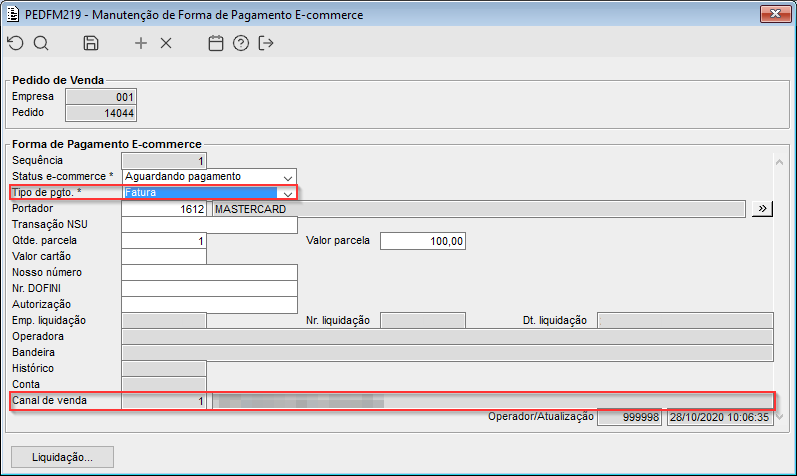Focus the Nosso número text box
The image size is (797, 476).
(209, 273)
